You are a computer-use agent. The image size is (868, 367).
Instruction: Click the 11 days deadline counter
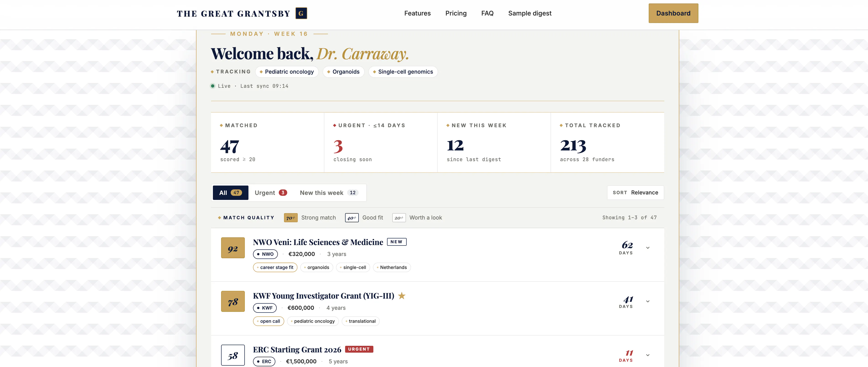pos(626,355)
